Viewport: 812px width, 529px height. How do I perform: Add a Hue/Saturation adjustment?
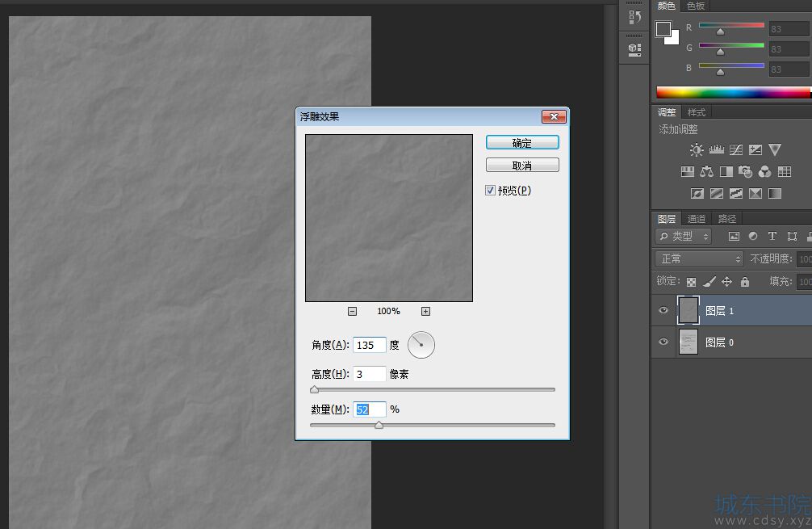(x=687, y=171)
